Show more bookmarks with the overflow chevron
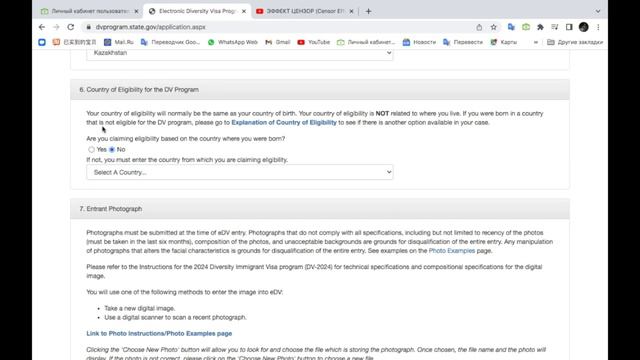 coord(536,42)
